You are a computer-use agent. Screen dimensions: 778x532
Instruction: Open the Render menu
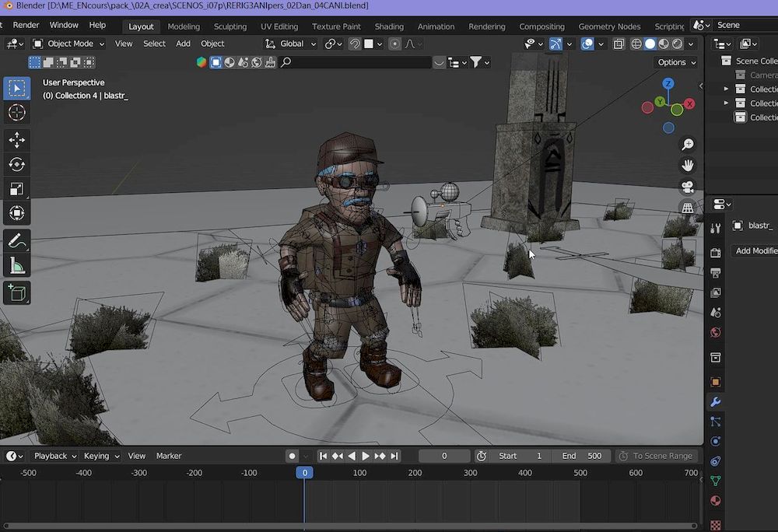pyautogui.click(x=26, y=25)
